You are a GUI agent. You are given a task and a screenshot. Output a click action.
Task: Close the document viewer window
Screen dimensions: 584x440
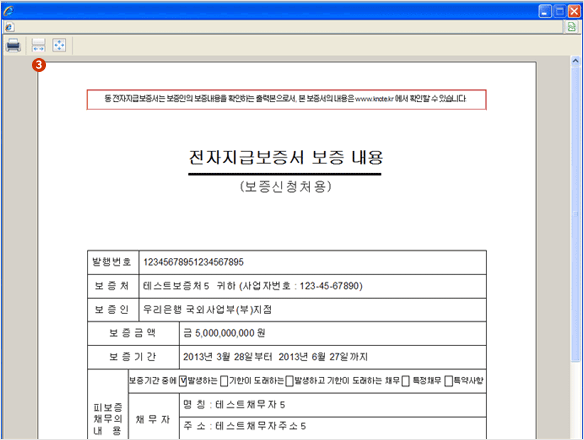[x=574, y=11]
